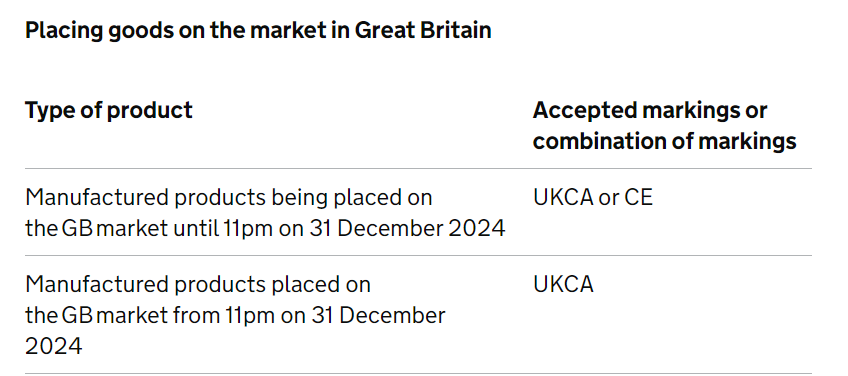Click 'being placed on' in the first row
The height and width of the screenshot is (376, 848).
point(352,197)
